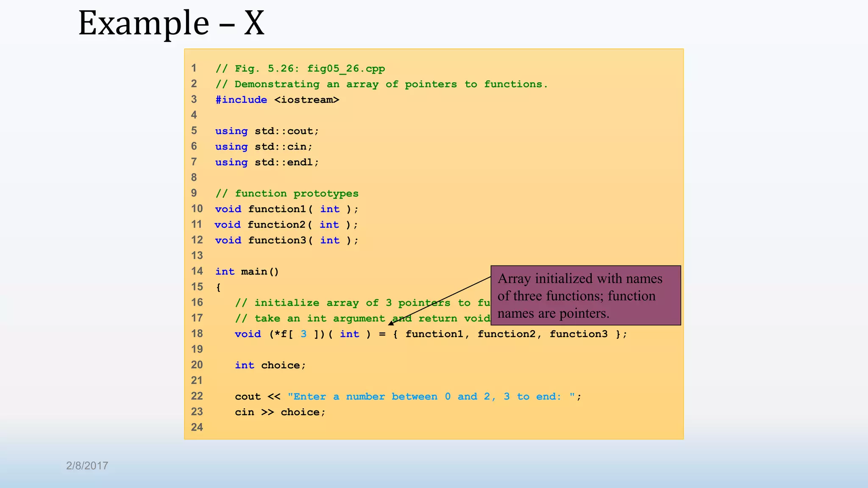868x488 pixels.
Task: Click the 'int main()' line
Action: (247, 272)
